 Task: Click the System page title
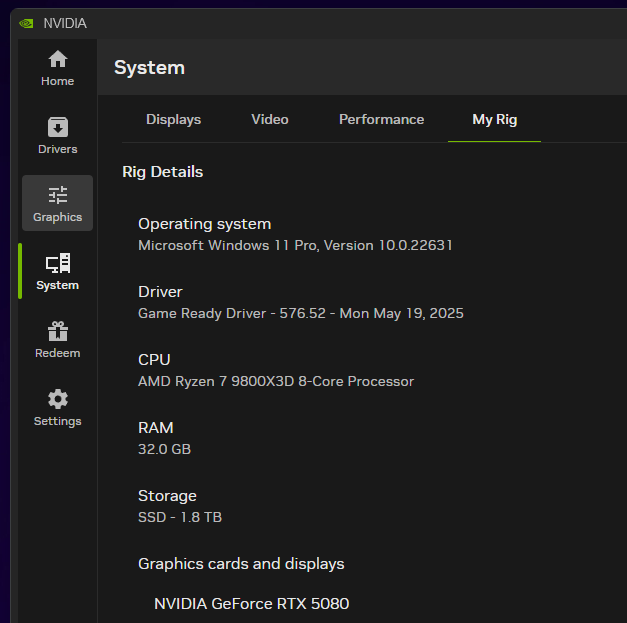click(x=150, y=68)
